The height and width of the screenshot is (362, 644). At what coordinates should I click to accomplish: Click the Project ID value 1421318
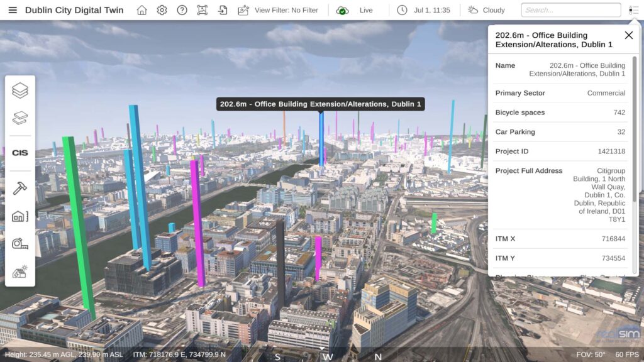(611, 151)
